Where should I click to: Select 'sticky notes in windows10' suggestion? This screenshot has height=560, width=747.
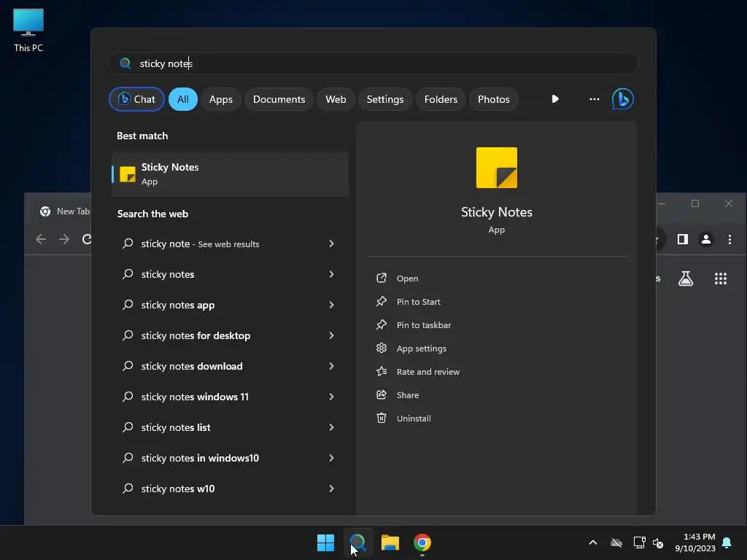(x=230, y=458)
